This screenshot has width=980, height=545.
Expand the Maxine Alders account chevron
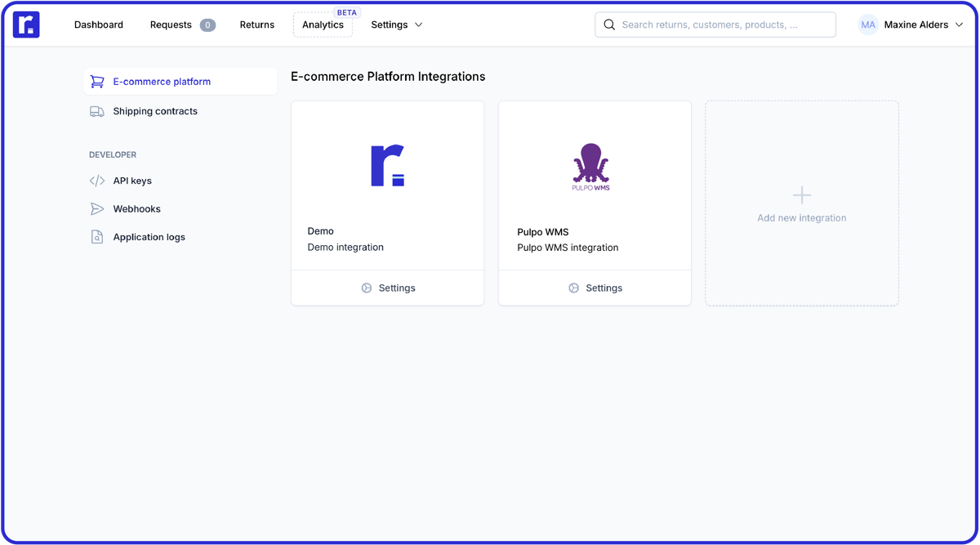point(960,25)
